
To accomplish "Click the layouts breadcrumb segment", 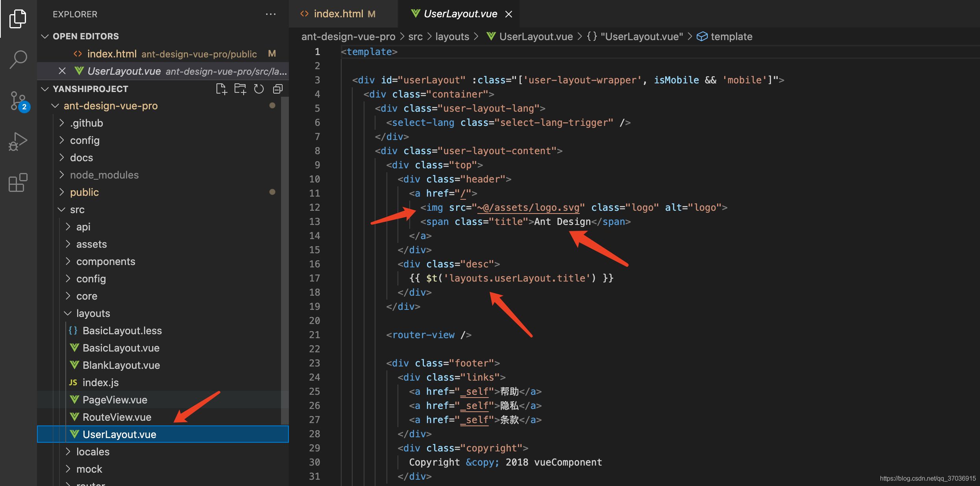I will [x=452, y=37].
